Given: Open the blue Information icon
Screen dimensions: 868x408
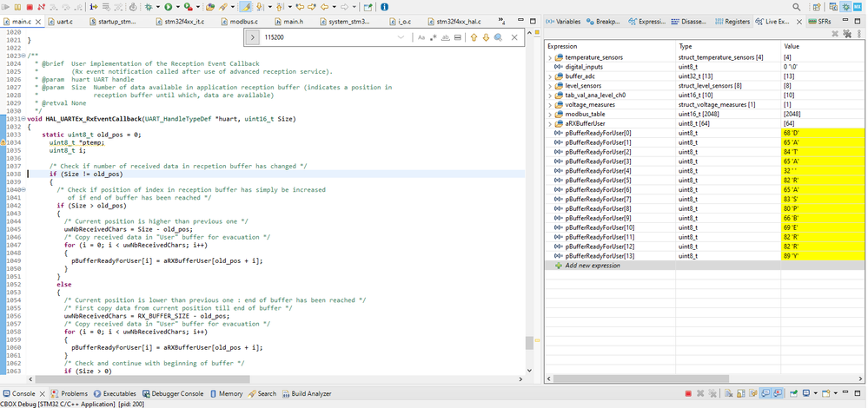Looking at the screenshot, I should coord(383,7).
